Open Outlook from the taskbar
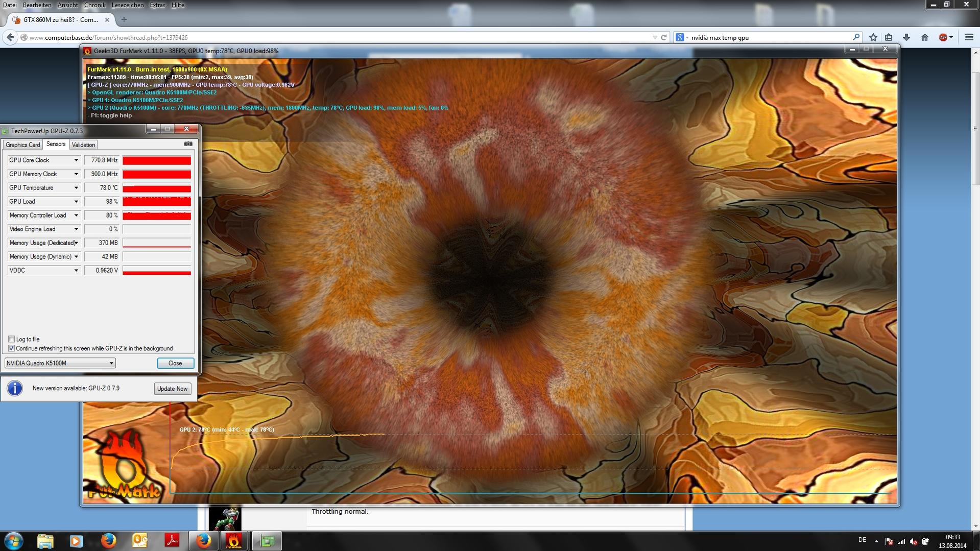Image resolution: width=980 pixels, height=551 pixels. tap(139, 541)
